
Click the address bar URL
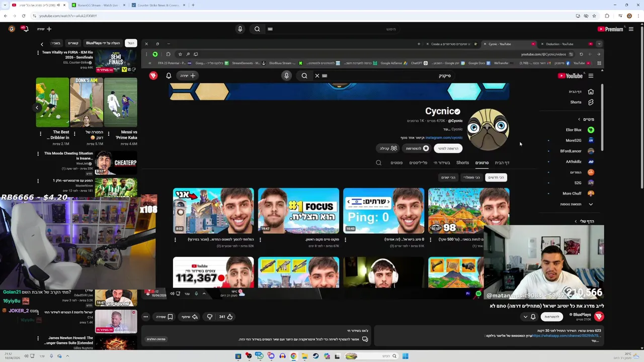pos(68,16)
